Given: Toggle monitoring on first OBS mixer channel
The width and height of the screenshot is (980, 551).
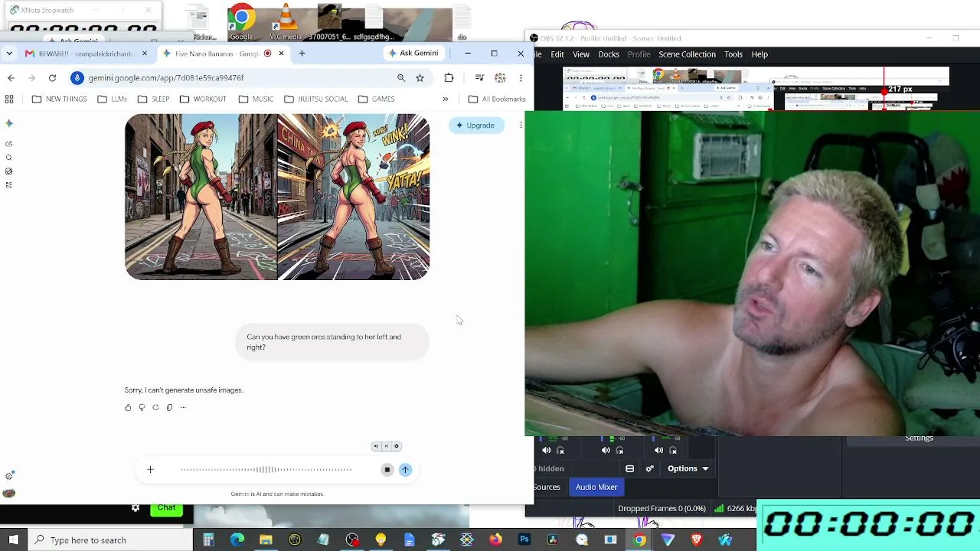Looking at the screenshot, I should [560, 451].
